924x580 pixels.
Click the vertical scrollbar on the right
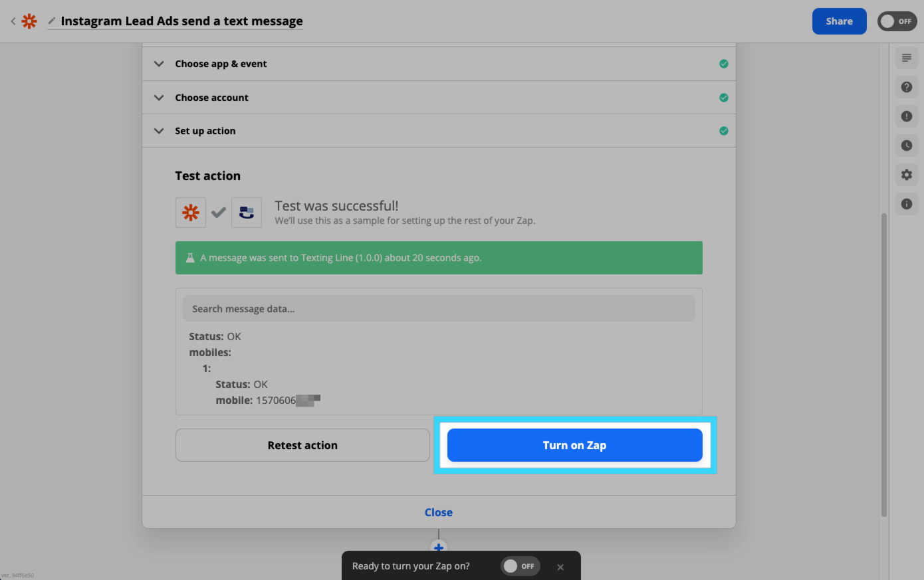click(883, 365)
